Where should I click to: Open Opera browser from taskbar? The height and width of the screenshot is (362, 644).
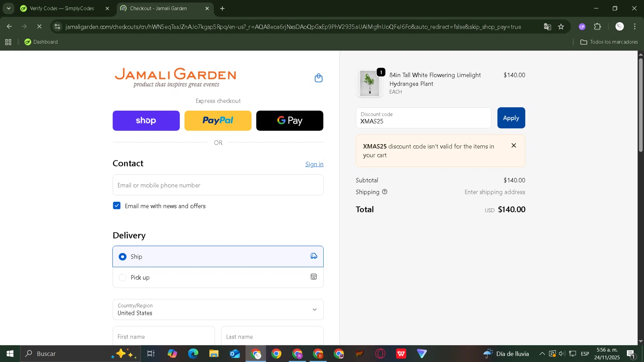point(380,354)
